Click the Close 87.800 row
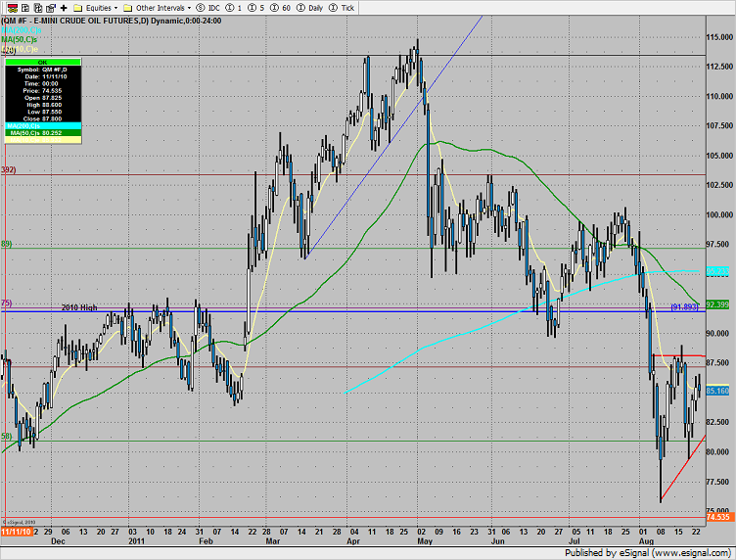736x560 pixels. point(43,118)
